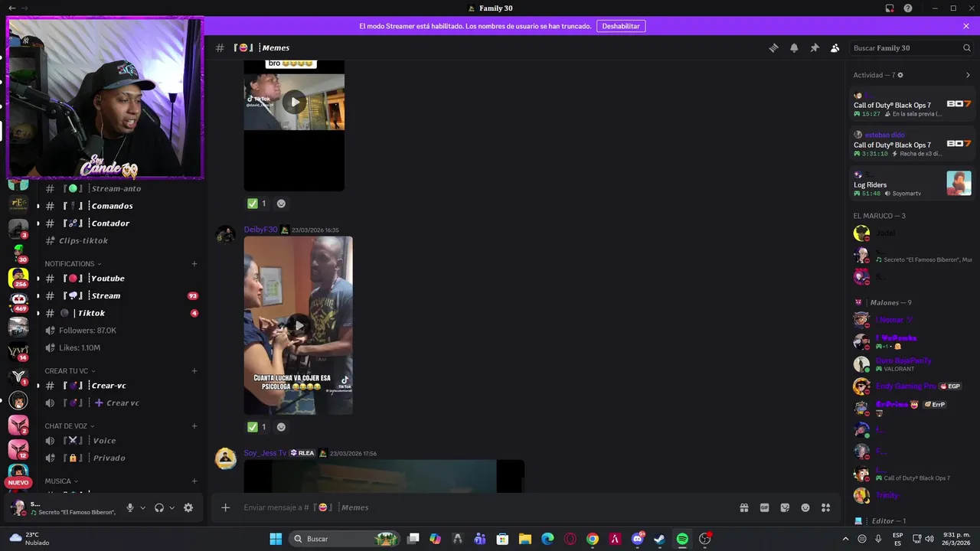Open the emoji picker in message bar
This screenshot has width=980, height=551.
click(x=805, y=507)
